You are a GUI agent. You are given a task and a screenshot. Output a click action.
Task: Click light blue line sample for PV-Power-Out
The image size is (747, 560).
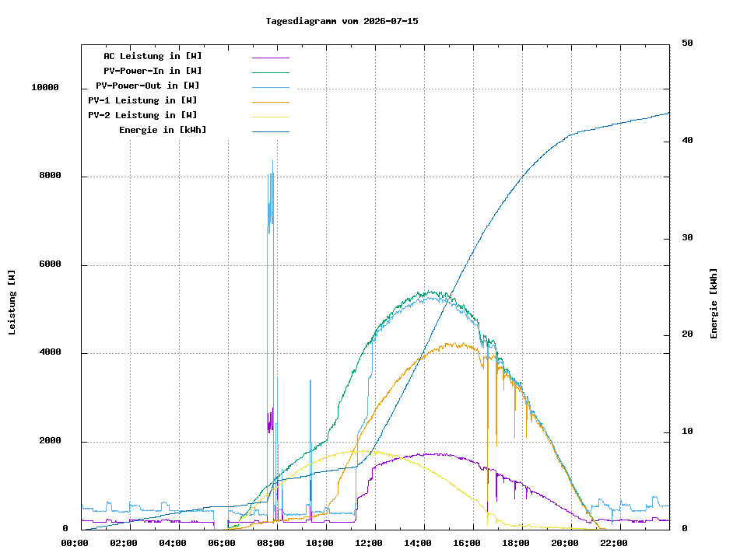[271, 87]
